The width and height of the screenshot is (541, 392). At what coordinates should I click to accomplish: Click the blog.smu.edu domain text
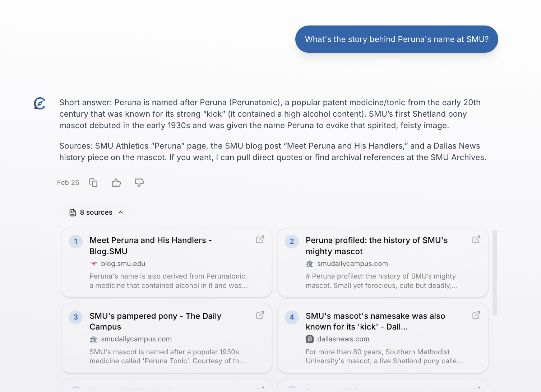(123, 264)
